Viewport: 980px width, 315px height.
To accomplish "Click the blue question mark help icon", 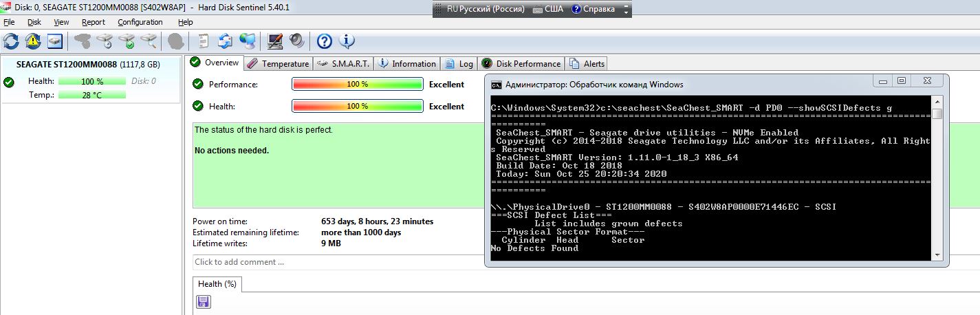I will pos(325,41).
